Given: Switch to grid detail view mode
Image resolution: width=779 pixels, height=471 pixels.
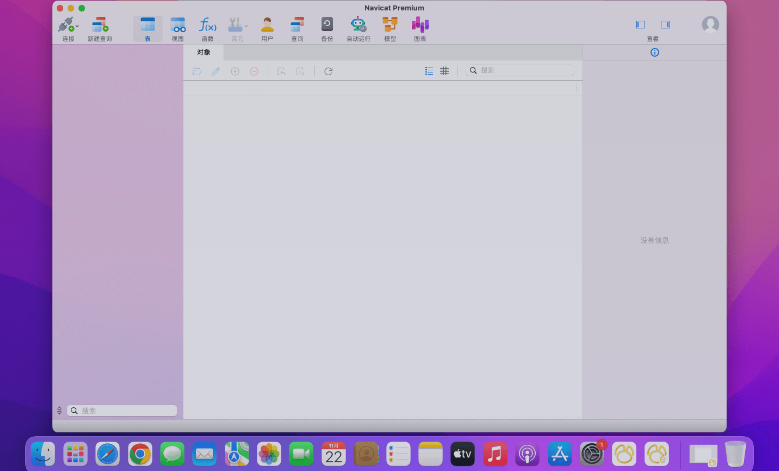Looking at the screenshot, I should 445,71.
